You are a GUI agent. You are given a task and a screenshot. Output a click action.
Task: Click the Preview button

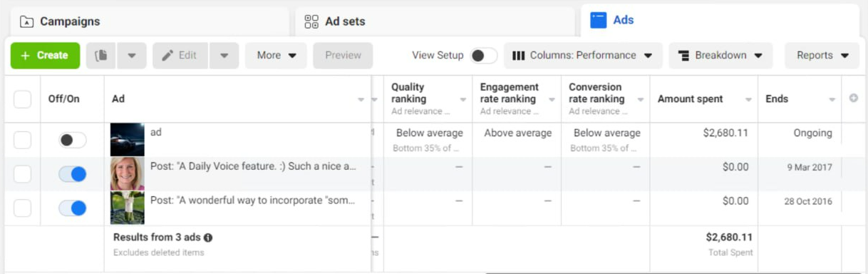[x=343, y=55]
